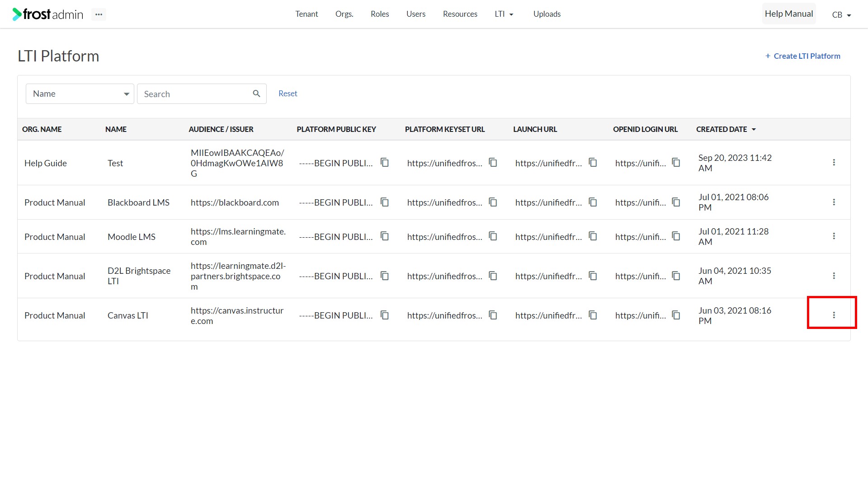
Task: Open more options for Blackboard LMS row
Action: [x=834, y=202]
